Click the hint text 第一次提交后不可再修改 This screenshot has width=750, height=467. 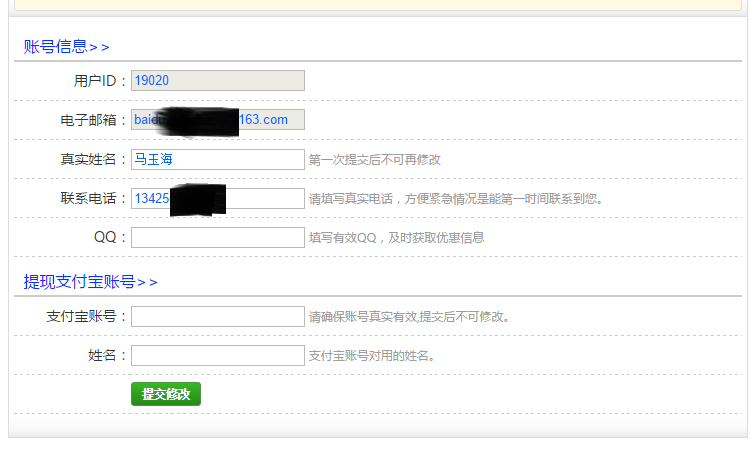375,160
